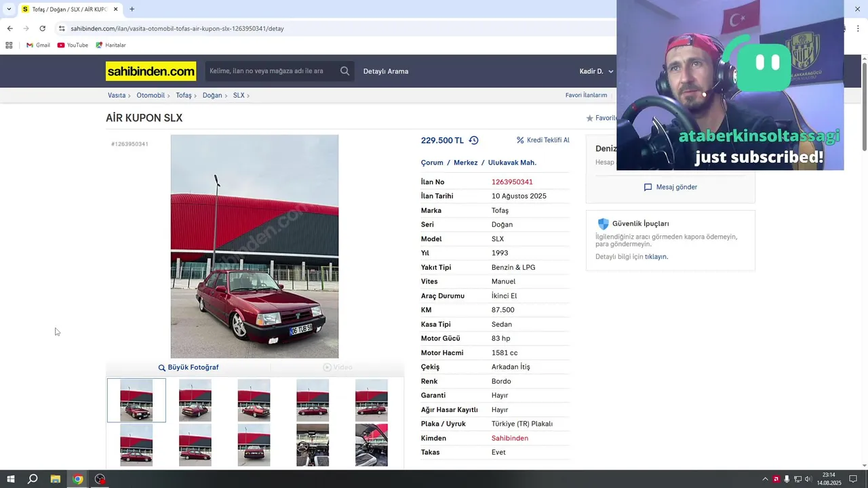
Task: Click the price 229.500 TL
Action: coord(442,140)
